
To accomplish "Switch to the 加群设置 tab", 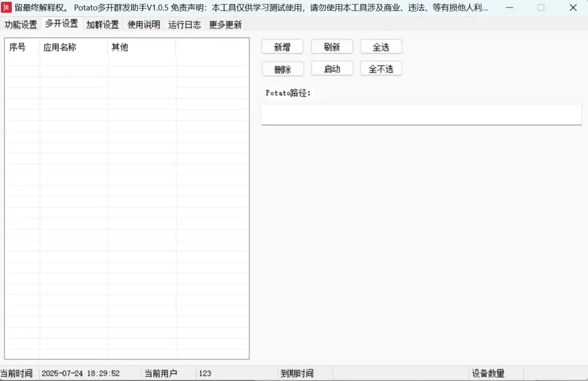I will (102, 25).
